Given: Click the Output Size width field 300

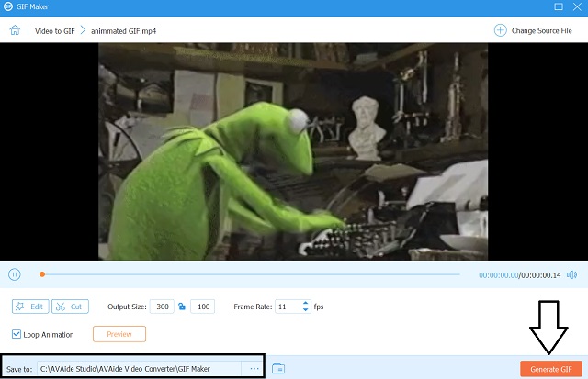Looking at the screenshot, I should (162, 307).
